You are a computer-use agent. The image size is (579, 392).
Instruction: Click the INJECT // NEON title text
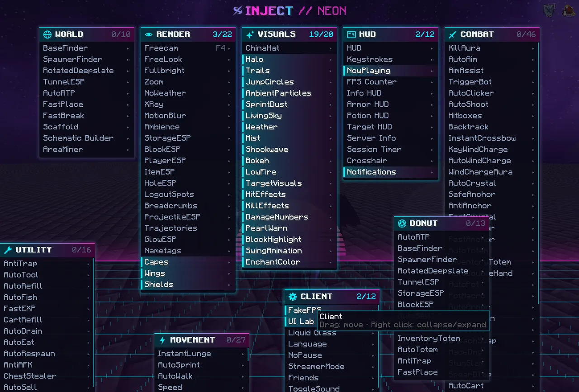coord(295,10)
